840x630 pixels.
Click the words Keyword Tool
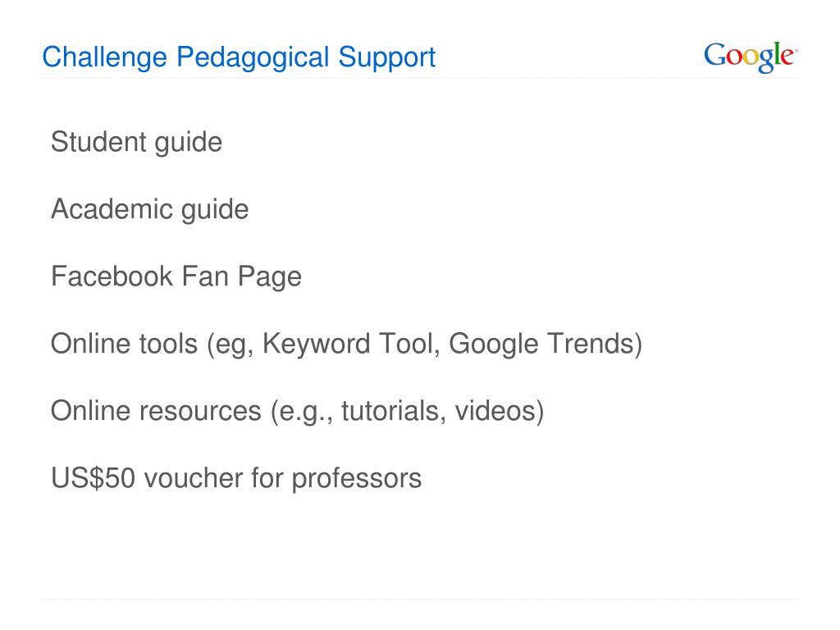pyautogui.click(x=351, y=344)
